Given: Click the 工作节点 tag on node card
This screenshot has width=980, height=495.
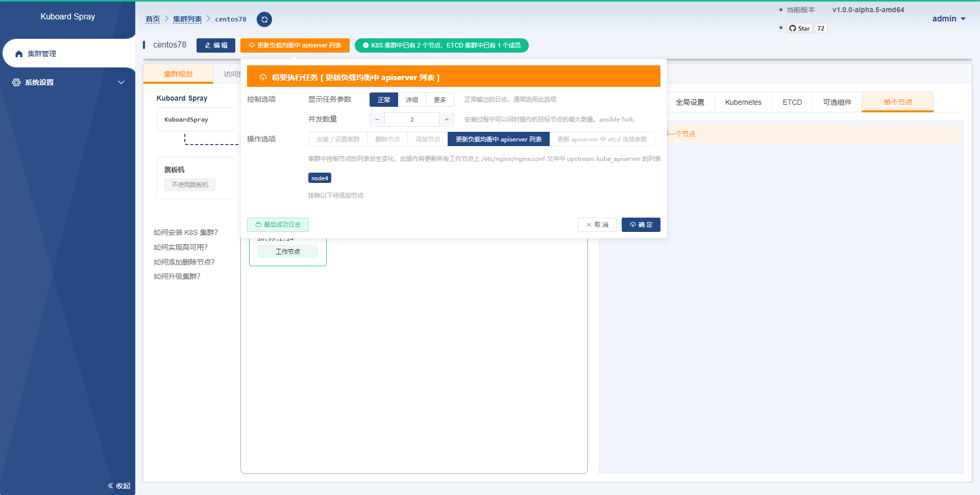Looking at the screenshot, I should (288, 252).
